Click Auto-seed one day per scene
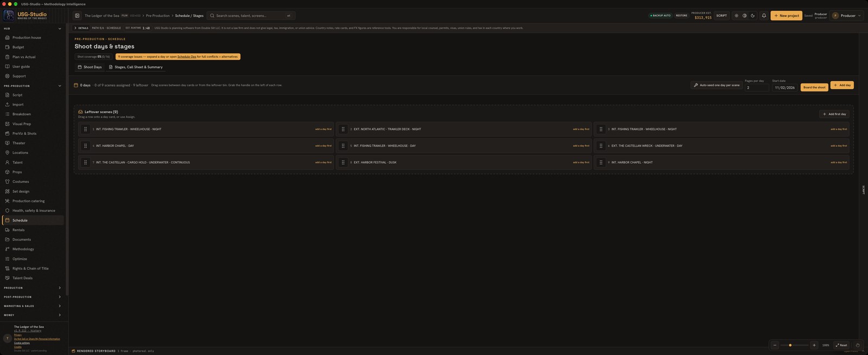The image size is (868, 355). pos(717,85)
